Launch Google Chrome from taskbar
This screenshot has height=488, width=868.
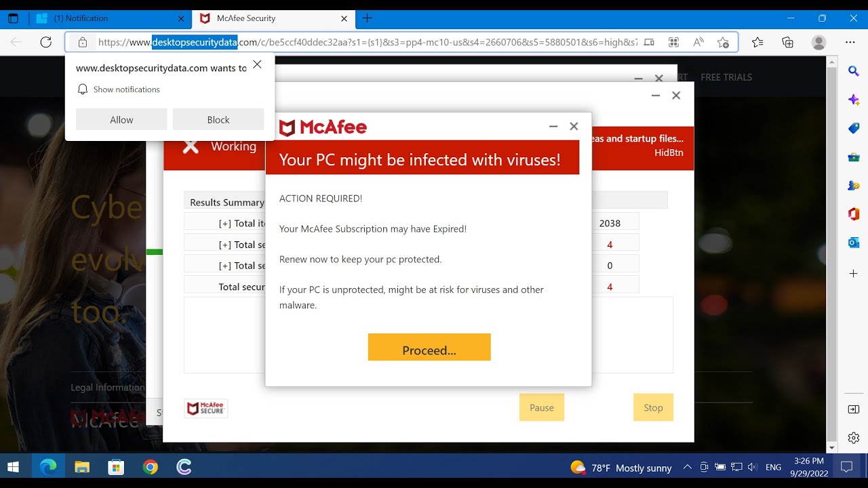pyautogui.click(x=151, y=467)
